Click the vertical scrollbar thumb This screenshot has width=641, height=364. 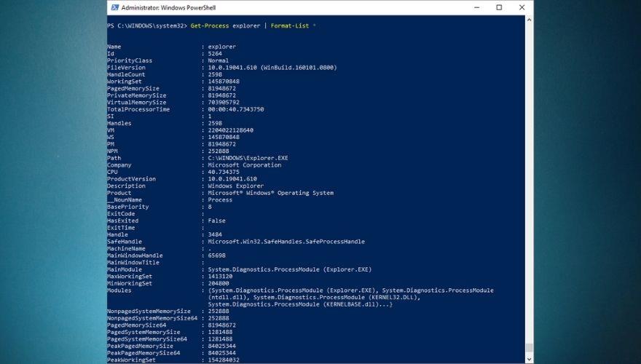click(x=529, y=348)
